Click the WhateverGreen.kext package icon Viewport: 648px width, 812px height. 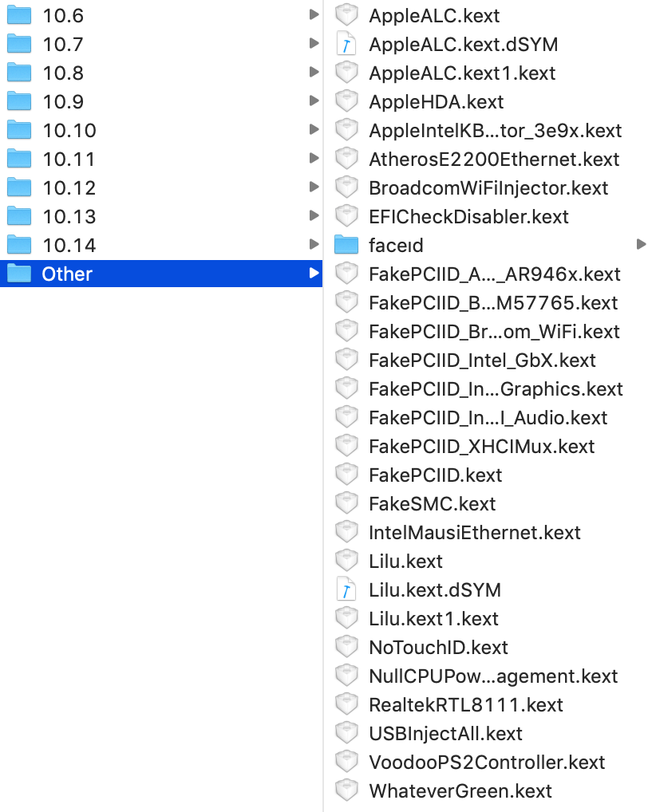346,790
